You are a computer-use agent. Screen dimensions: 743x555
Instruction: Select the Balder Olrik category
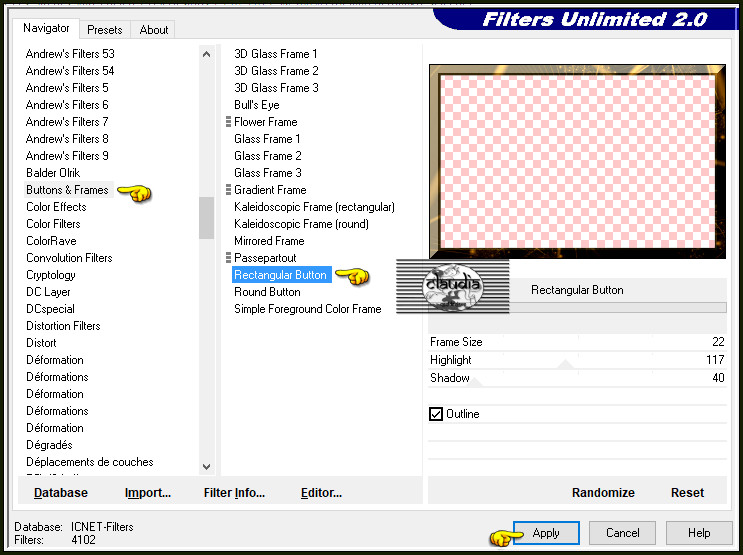coord(53,173)
